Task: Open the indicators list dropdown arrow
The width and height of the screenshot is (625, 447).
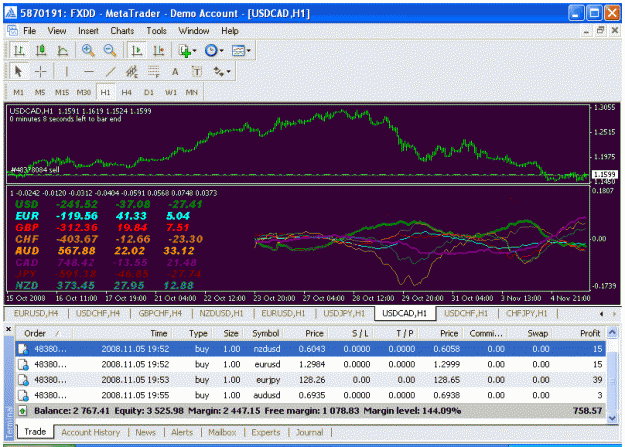Action: point(195,51)
